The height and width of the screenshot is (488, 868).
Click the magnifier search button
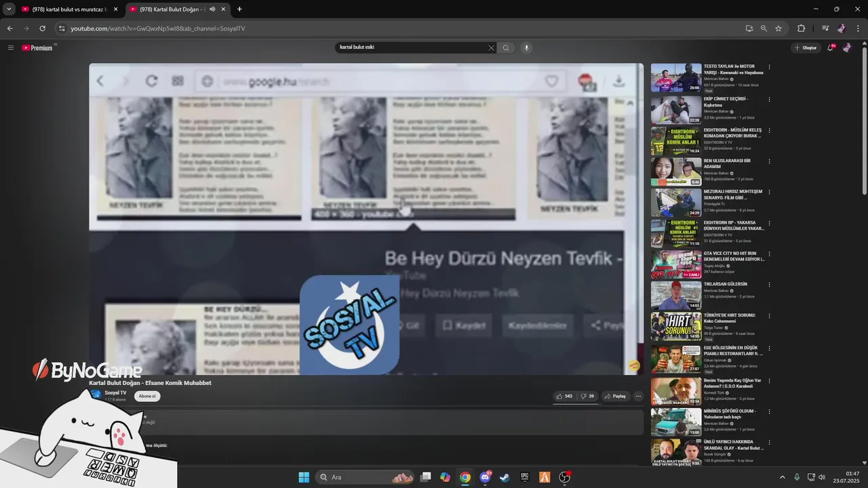coord(505,47)
